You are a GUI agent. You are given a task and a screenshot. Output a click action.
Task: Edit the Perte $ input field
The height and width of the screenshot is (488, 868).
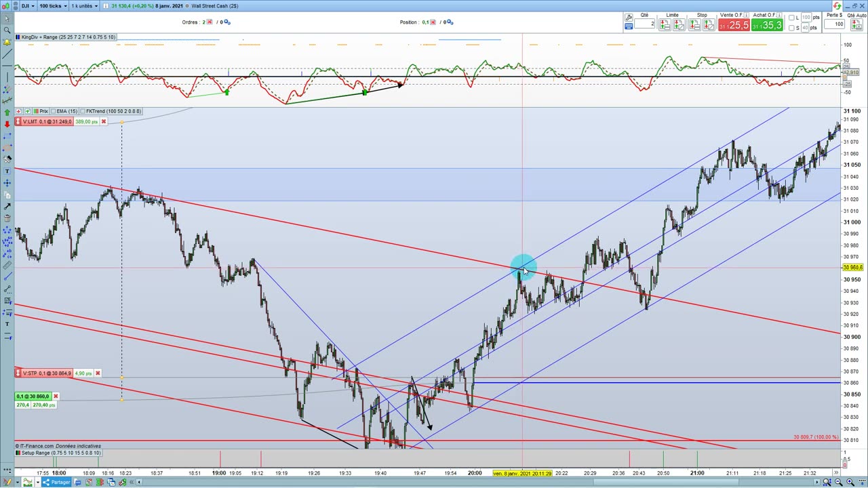coord(833,24)
